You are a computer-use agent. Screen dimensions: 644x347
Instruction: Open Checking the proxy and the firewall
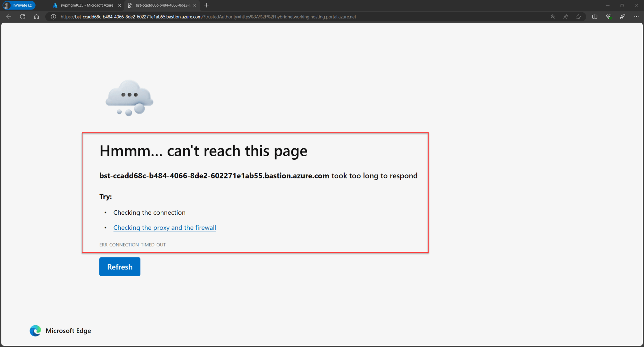pyautogui.click(x=164, y=227)
